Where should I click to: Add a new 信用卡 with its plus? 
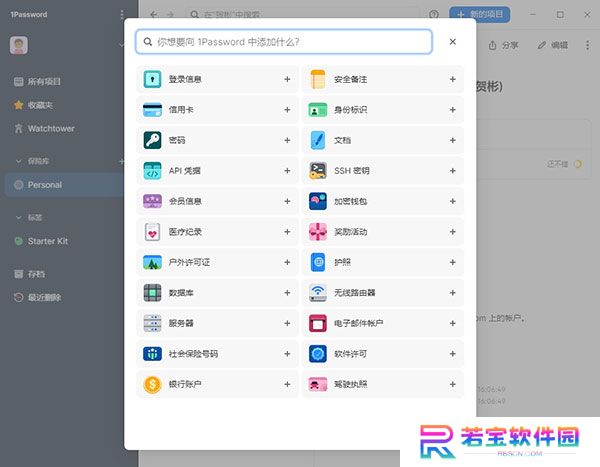click(287, 110)
